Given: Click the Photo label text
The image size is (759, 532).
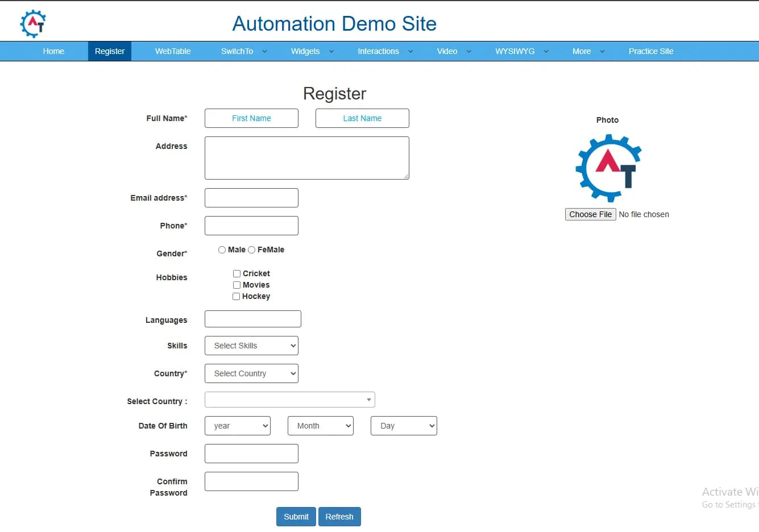Looking at the screenshot, I should [x=607, y=120].
